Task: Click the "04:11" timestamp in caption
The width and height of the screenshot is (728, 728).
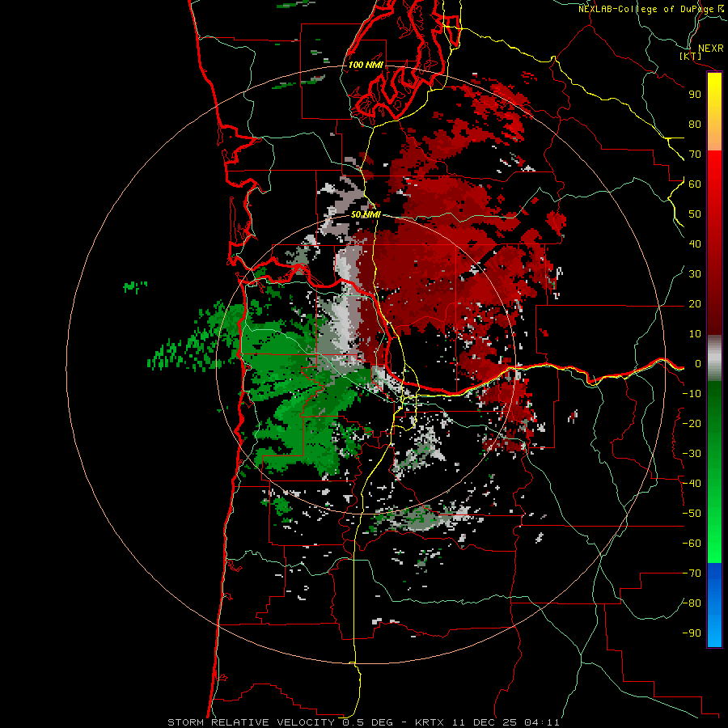Action: 542,722
